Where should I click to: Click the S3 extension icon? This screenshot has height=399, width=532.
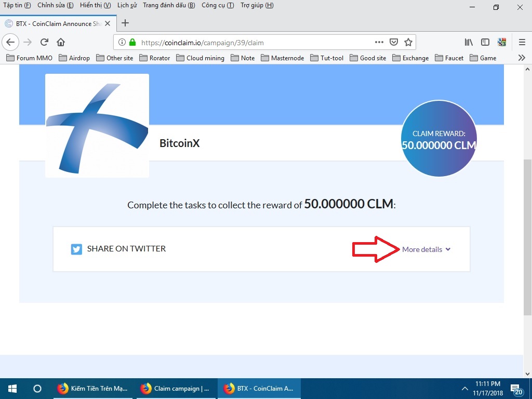tap(502, 42)
